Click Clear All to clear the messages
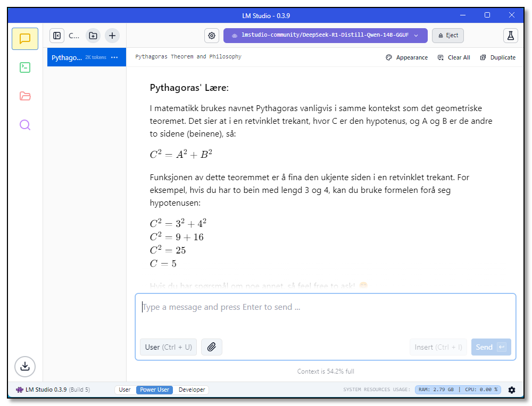 pos(454,57)
